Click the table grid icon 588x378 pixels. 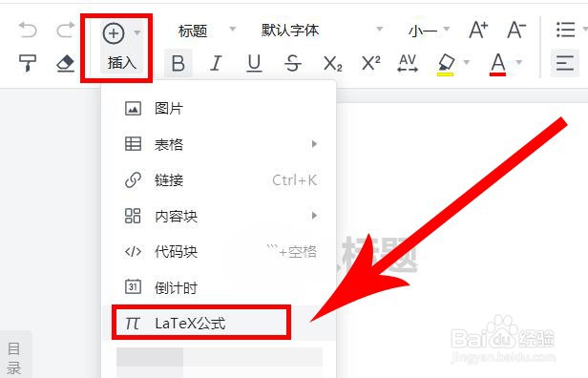[133, 144]
